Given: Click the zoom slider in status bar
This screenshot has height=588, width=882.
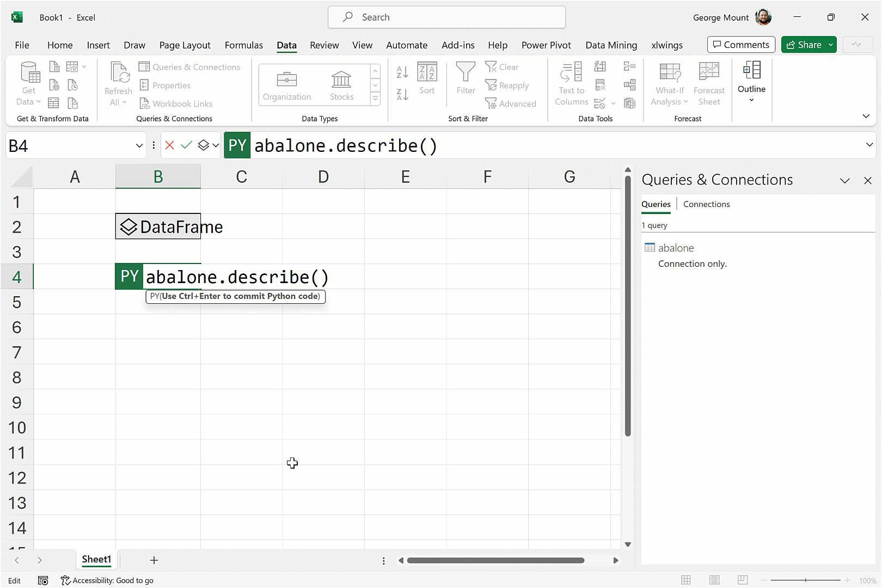Looking at the screenshot, I should tap(805, 580).
